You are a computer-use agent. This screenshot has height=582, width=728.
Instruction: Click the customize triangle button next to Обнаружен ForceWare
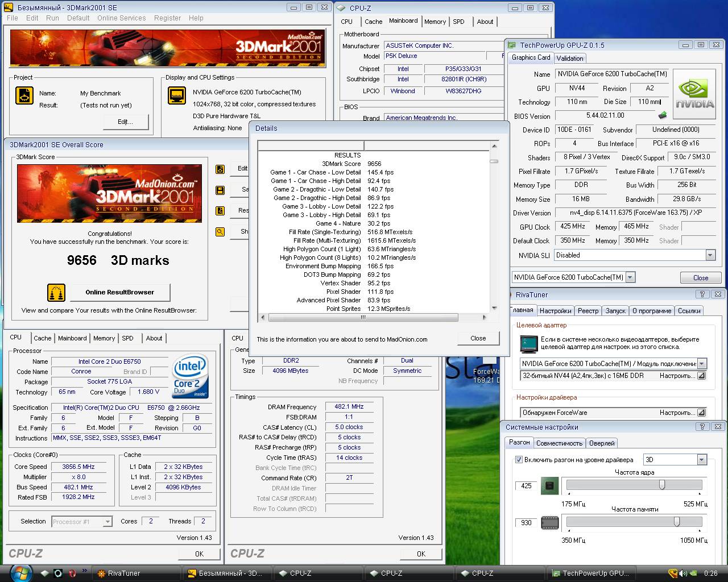pyautogui.click(x=701, y=413)
